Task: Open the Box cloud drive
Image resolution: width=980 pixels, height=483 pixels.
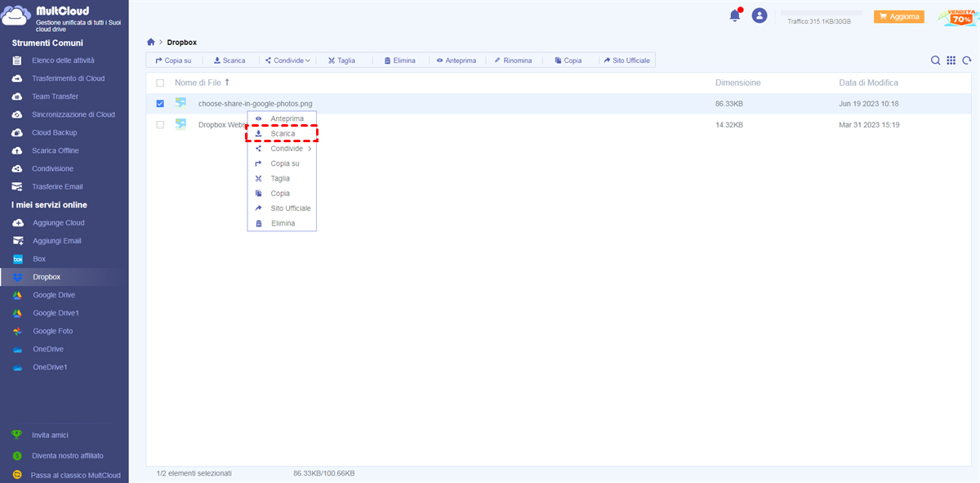Action: click(39, 259)
